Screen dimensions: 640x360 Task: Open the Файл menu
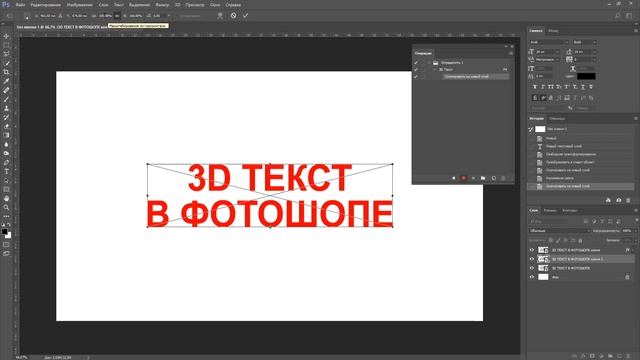click(x=20, y=5)
